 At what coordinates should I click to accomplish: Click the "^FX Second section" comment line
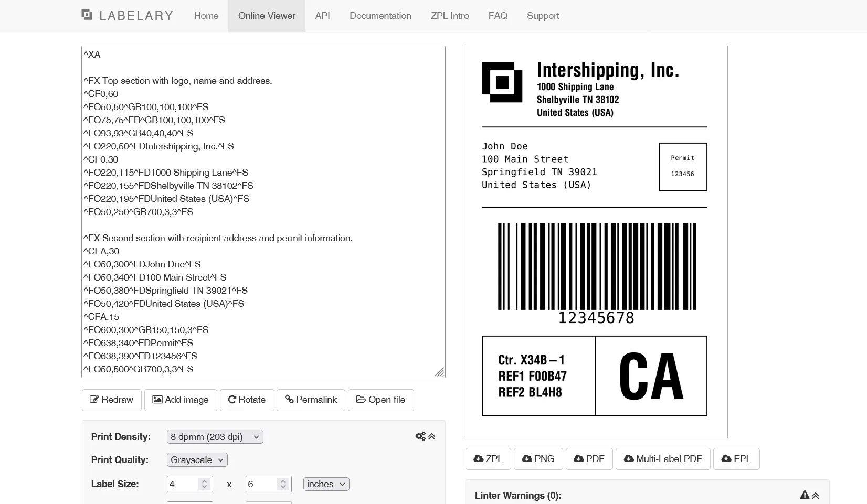point(218,238)
